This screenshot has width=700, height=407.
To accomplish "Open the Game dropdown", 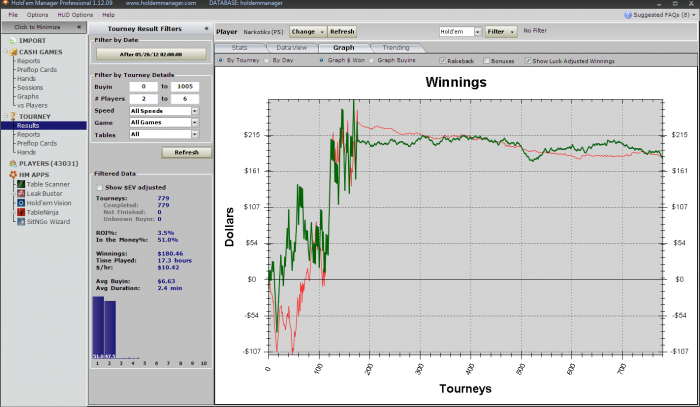I will (x=195, y=122).
